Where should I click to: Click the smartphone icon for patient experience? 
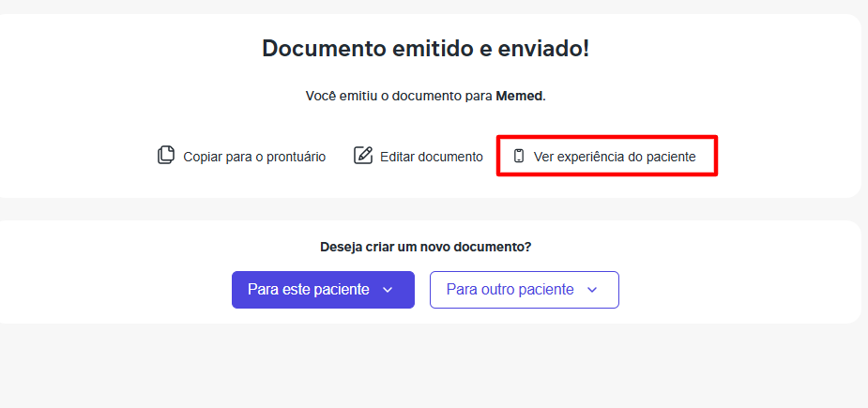(x=519, y=156)
